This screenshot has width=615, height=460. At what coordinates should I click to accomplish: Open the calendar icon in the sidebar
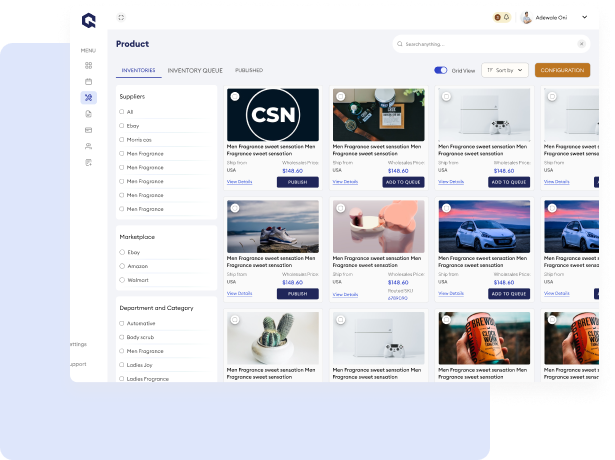coord(88,81)
